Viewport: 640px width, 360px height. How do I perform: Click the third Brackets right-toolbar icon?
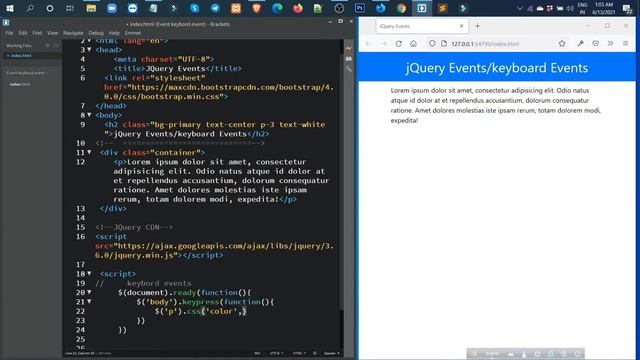pos(349,69)
